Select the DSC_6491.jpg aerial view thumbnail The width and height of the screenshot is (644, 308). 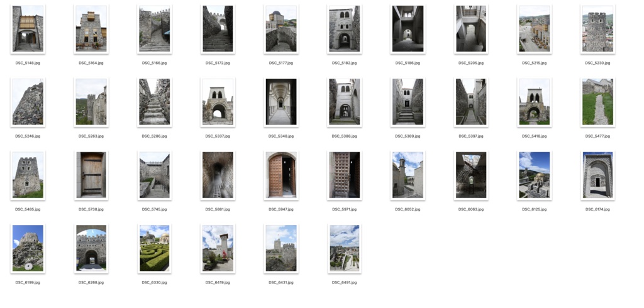pyautogui.click(x=344, y=248)
